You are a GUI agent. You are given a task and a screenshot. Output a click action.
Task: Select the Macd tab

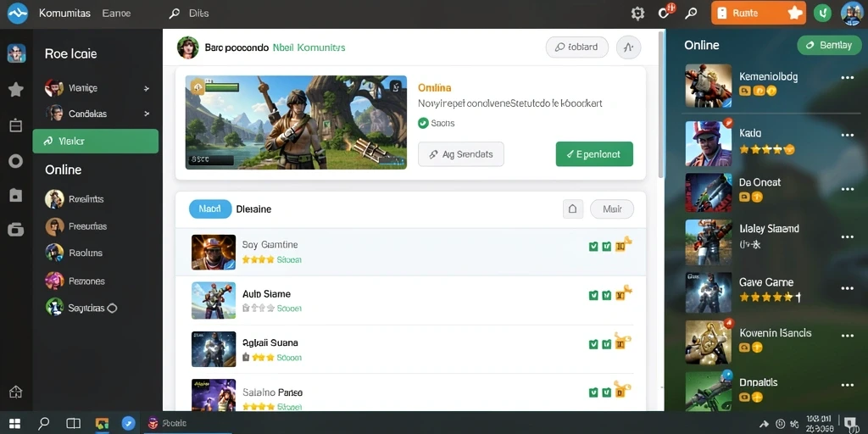tap(210, 209)
